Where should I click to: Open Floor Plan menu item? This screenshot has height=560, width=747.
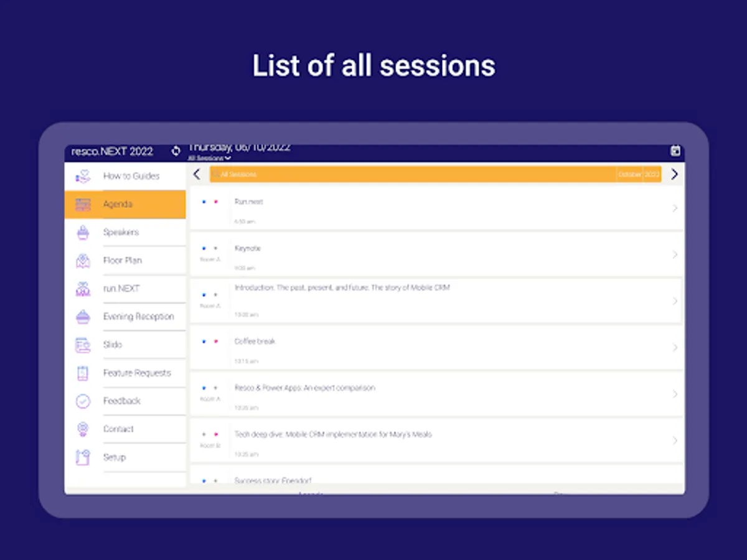click(x=125, y=261)
